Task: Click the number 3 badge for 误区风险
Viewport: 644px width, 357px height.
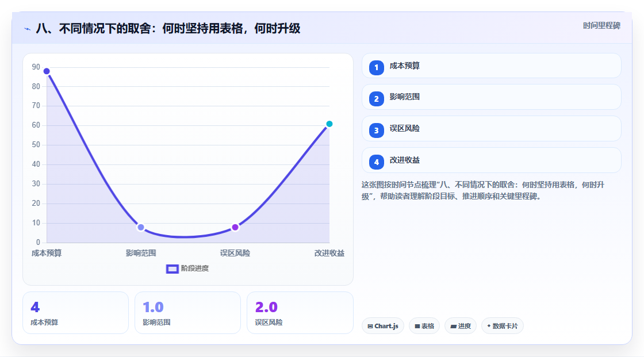Action: (x=376, y=130)
